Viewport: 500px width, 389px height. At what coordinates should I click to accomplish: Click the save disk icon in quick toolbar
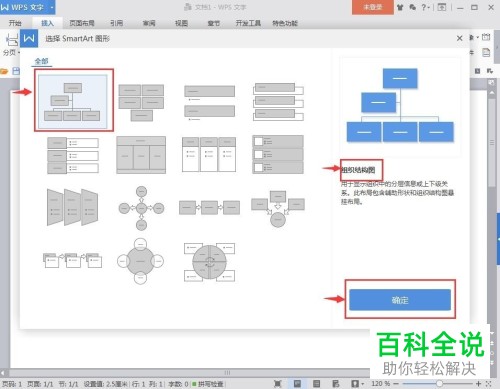[16, 71]
